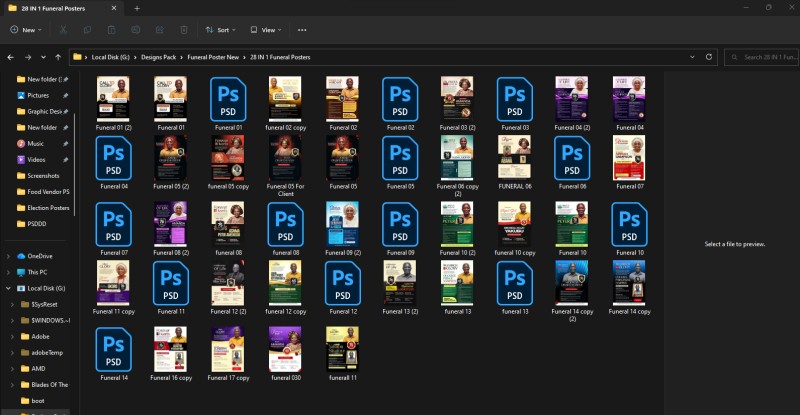Open the Sort dropdown menu
The height and width of the screenshot is (415, 800).
click(220, 30)
